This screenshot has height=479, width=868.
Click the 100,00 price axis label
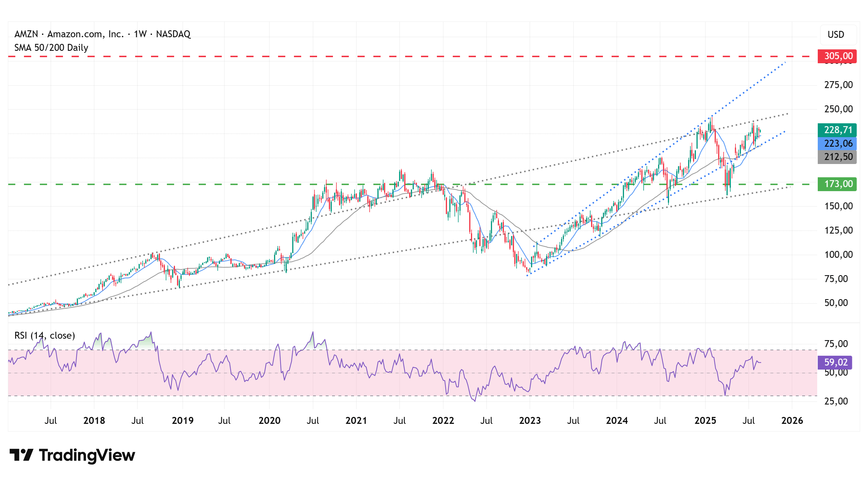838,255
